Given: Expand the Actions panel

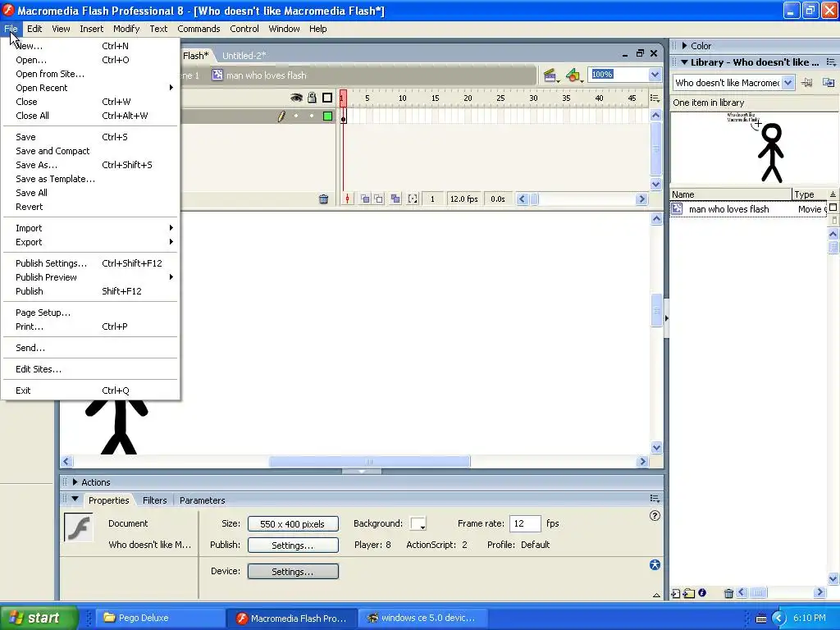Looking at the screenshot, I should point(75,482).
